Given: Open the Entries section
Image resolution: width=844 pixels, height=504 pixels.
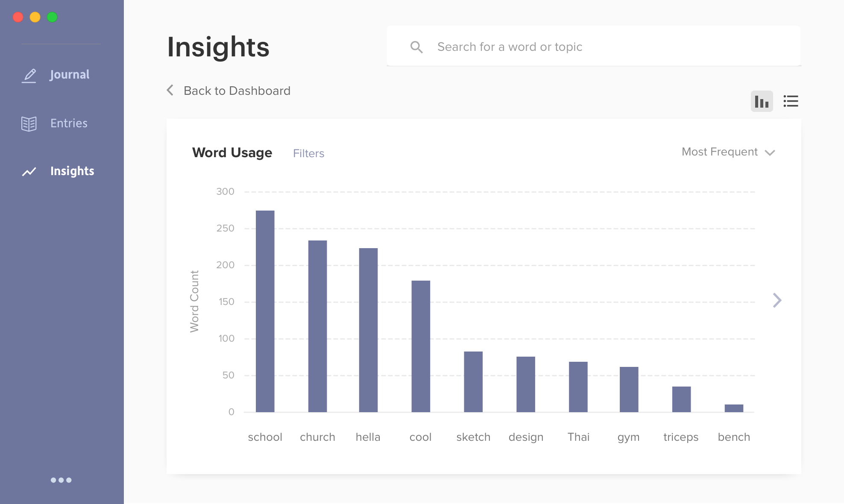Looking at the screenshot, I should click(69, 123).
